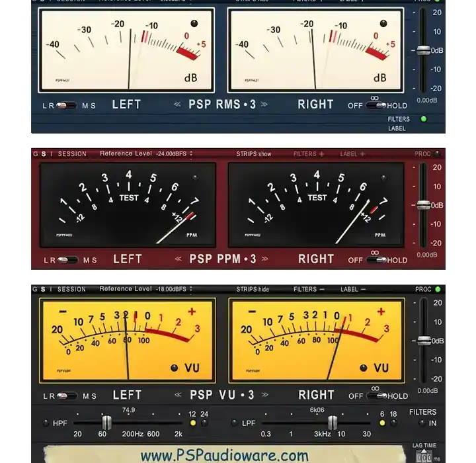Enable the HPF filter LED

pos(46,423)
